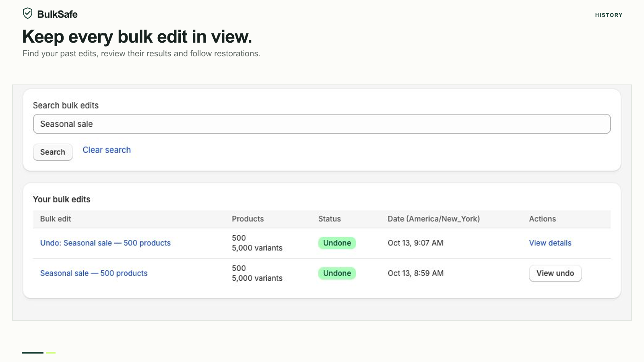Clear the search via Clear search link
This screenshot has width=644, height=362.
[107, 150]
